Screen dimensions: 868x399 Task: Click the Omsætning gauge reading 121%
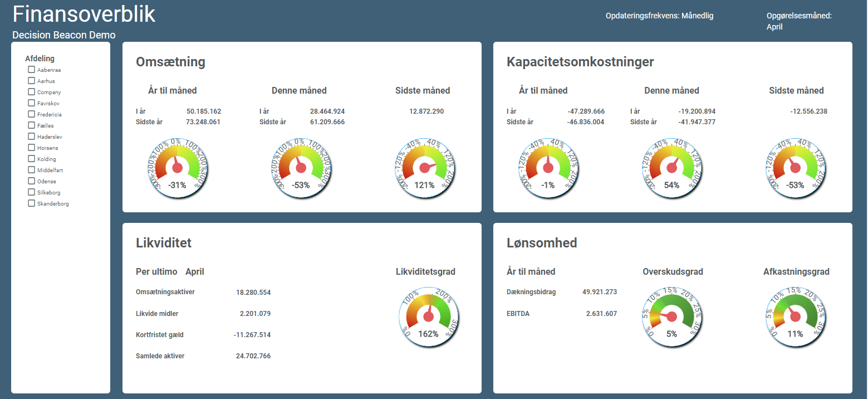coord(425,168)
